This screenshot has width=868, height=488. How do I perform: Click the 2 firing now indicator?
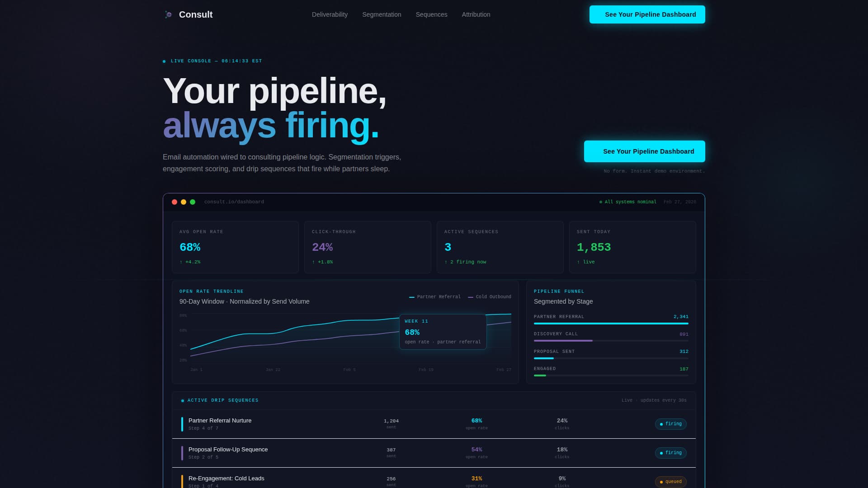(465, 262)
